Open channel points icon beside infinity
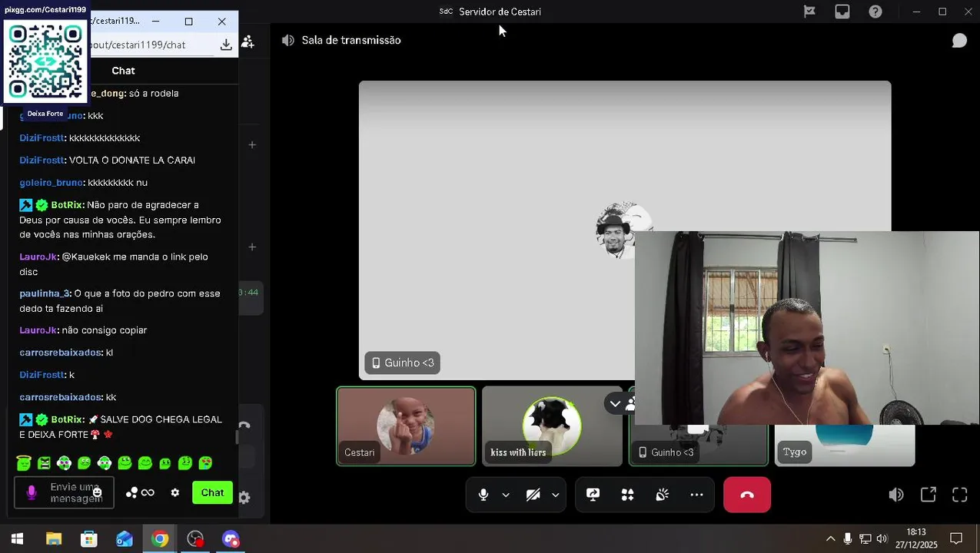980x553 pixels. click(x=132, y=492)
